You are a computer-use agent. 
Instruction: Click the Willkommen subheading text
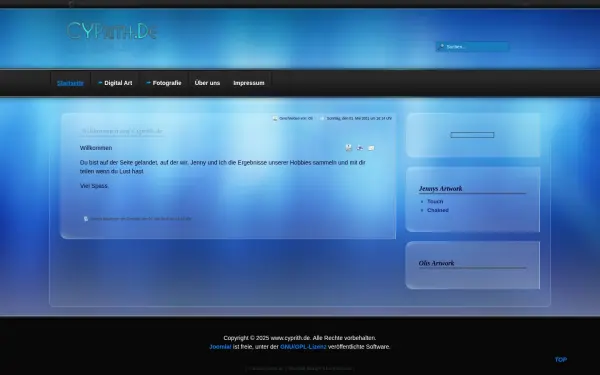point(96,148)
